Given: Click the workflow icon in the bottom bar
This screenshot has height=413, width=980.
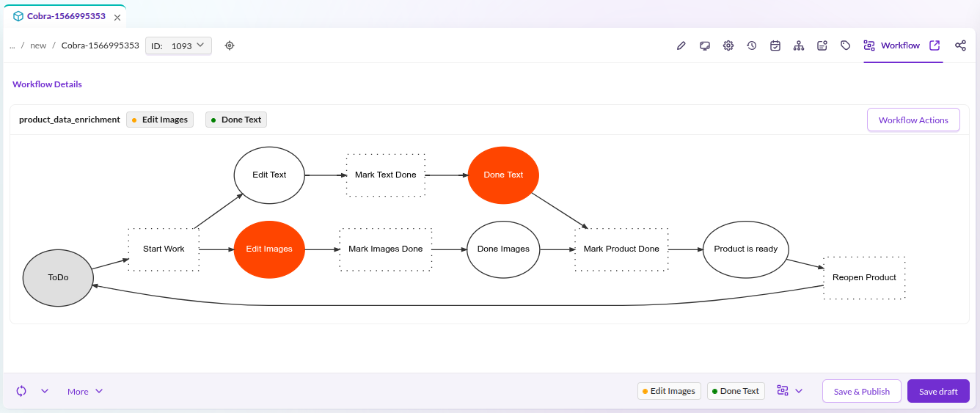Looking at the screenshot, I should (783, 391).
